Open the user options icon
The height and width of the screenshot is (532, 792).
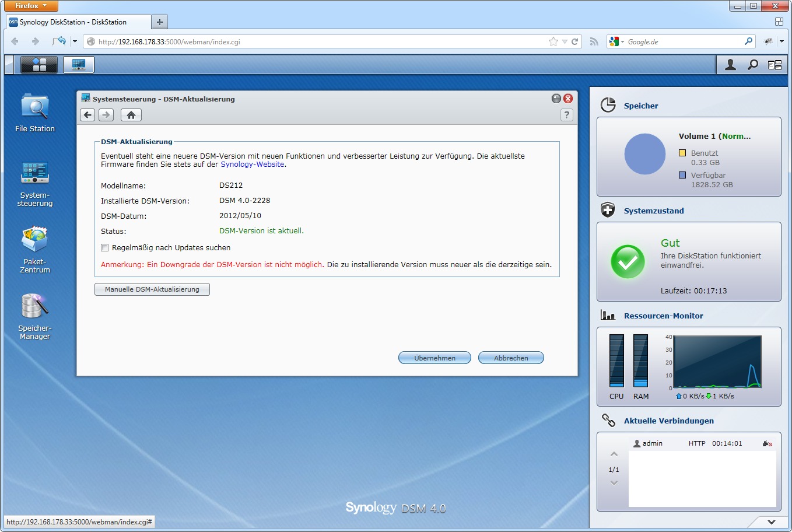coord(730,65)
